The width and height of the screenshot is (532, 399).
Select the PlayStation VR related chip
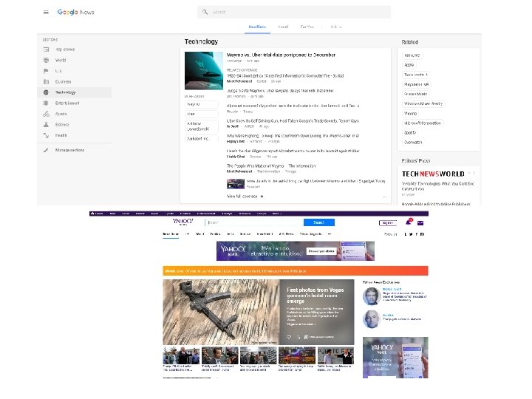pos(417,84)
